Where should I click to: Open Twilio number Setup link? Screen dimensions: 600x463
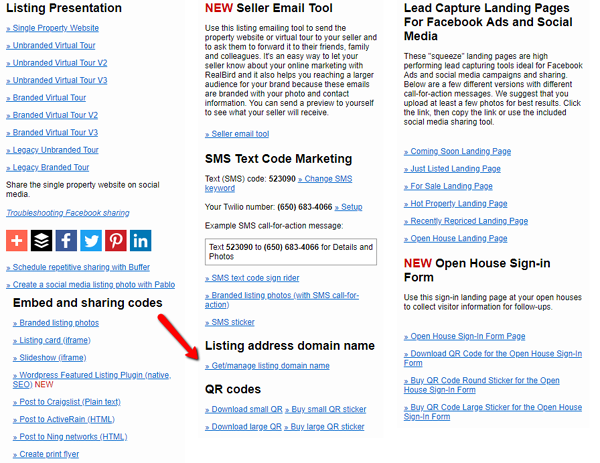[x=347, y=207]
